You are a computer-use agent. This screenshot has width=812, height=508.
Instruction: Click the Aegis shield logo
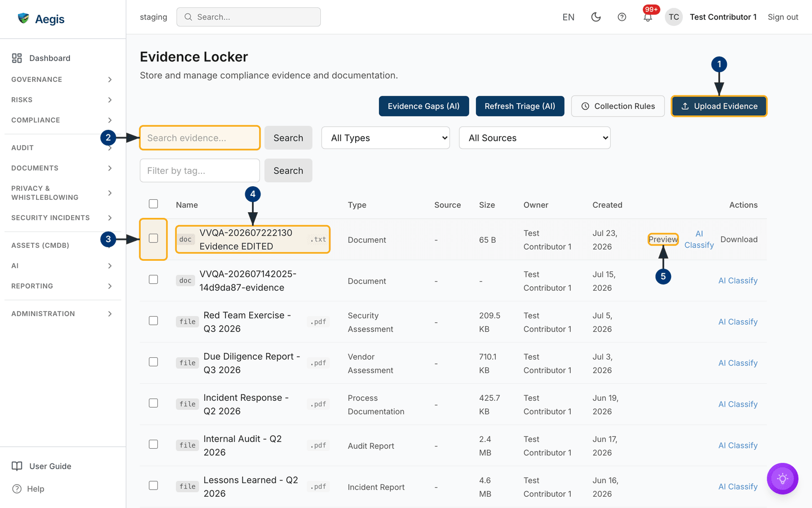click(x=23, y=19)
